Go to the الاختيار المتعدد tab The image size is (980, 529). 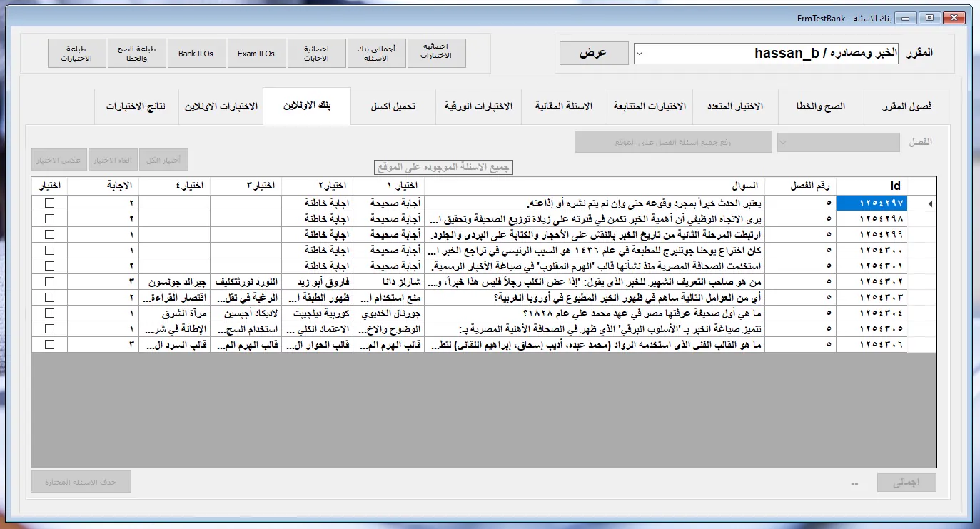tap(735, 106)
